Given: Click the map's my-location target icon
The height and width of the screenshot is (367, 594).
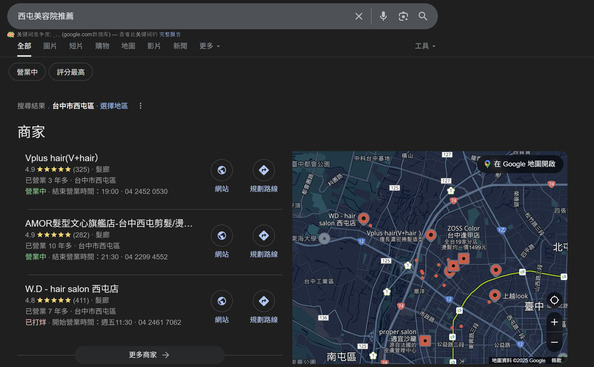Looking at the screenshot, I should tap(554, 300).
